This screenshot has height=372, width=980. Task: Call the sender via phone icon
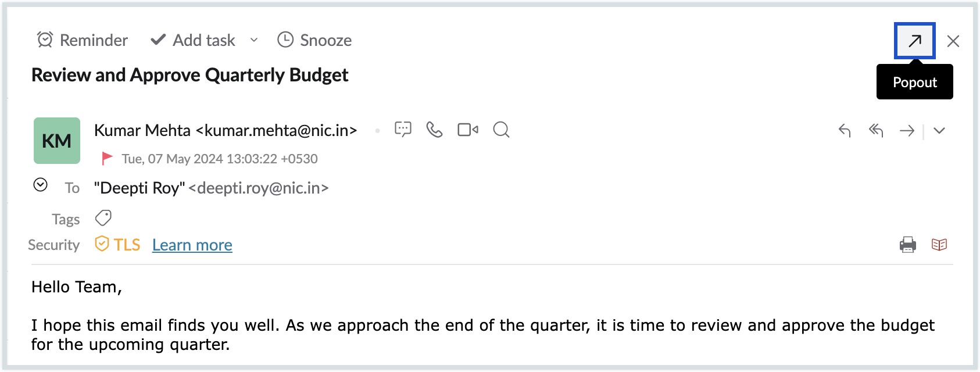point(434,129)
